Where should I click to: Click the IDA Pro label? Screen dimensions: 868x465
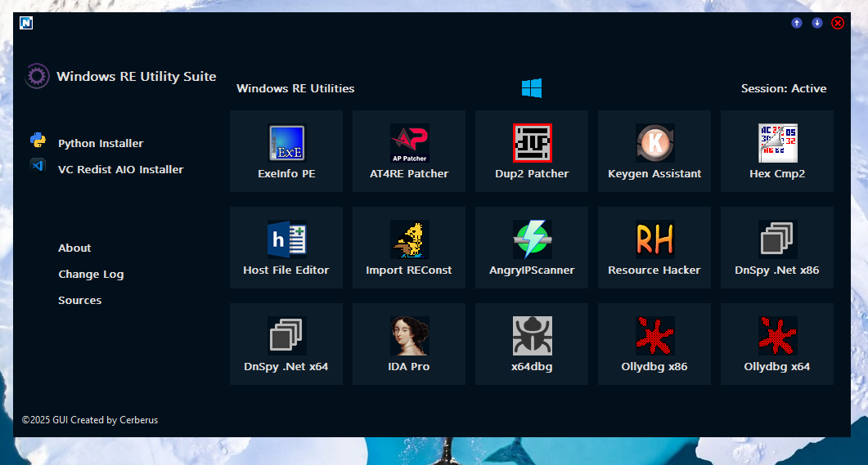click(x=409, y=367)
